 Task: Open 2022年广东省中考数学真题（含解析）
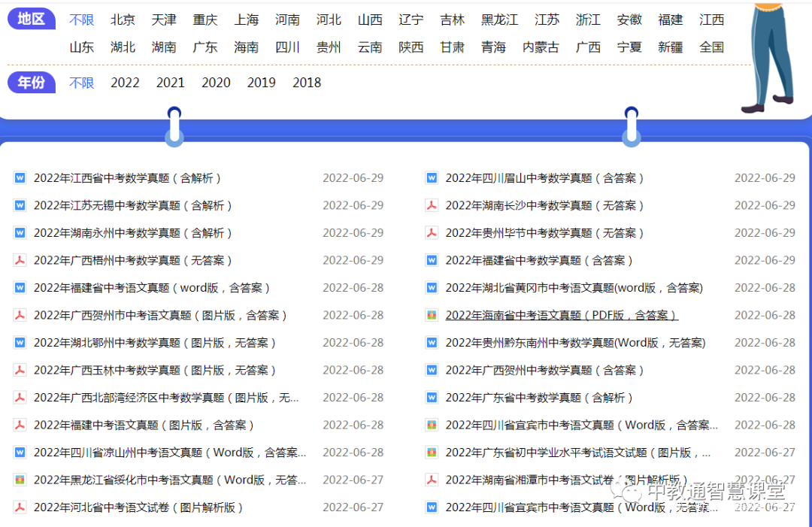tap(539, 398)
